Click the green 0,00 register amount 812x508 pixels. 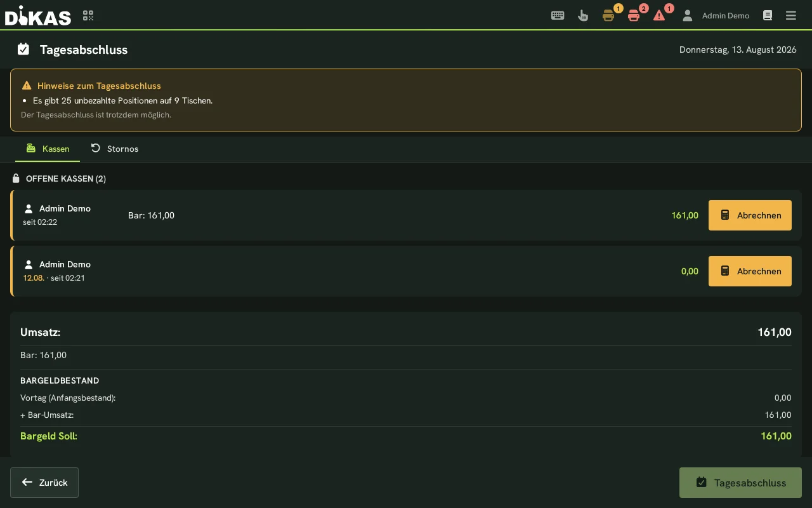point(690,271)
